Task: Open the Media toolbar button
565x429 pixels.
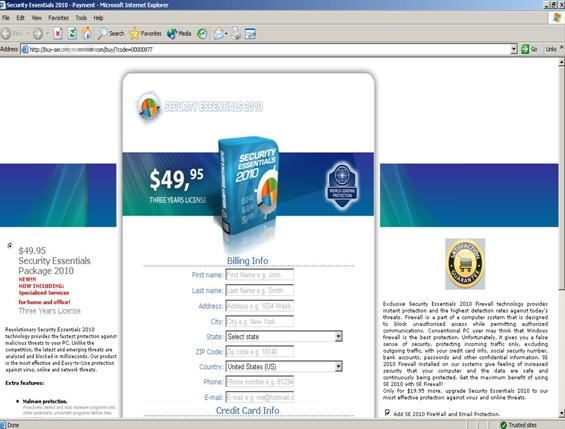Action: [x=179, y=33]
